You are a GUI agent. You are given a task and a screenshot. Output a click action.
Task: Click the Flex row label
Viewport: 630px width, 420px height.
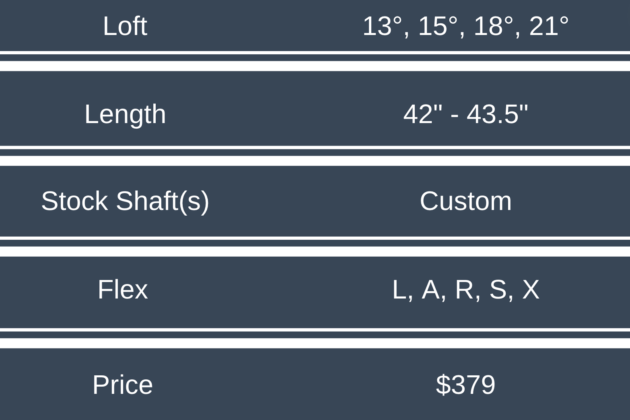point(123,290)
